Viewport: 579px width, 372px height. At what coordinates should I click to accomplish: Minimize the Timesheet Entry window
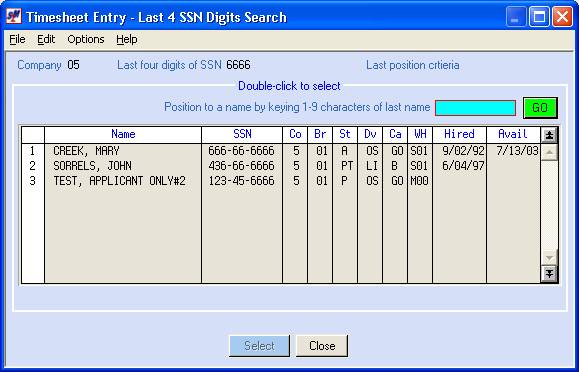pos(516,17)
